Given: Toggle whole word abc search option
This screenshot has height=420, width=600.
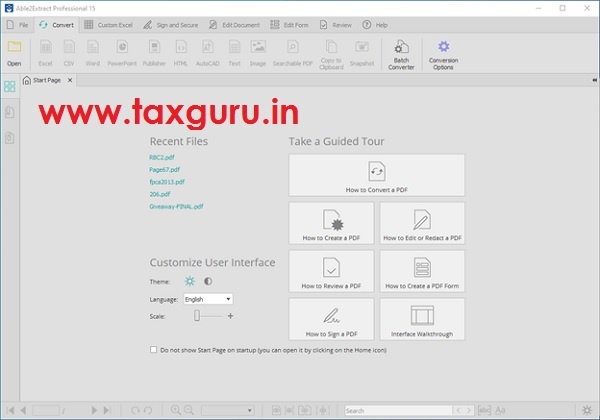Looking at the screenshot, I should (x=484, y=410).
